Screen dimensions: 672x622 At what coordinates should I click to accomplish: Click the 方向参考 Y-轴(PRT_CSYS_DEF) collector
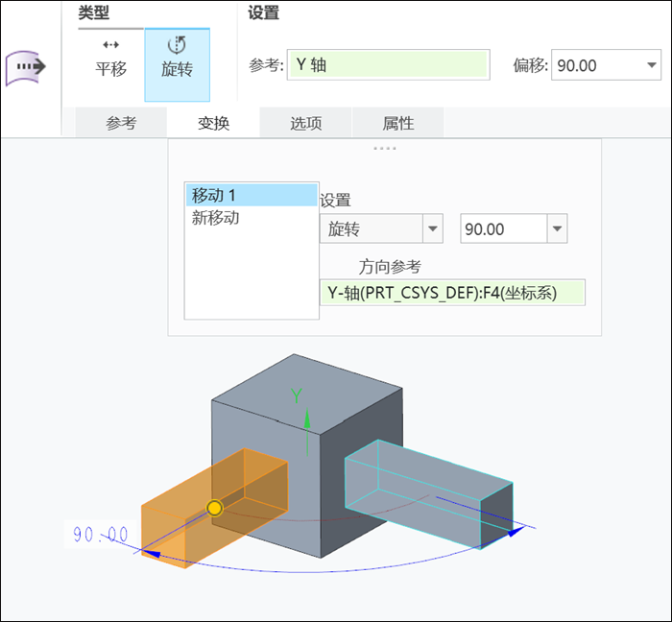[452, 293]
